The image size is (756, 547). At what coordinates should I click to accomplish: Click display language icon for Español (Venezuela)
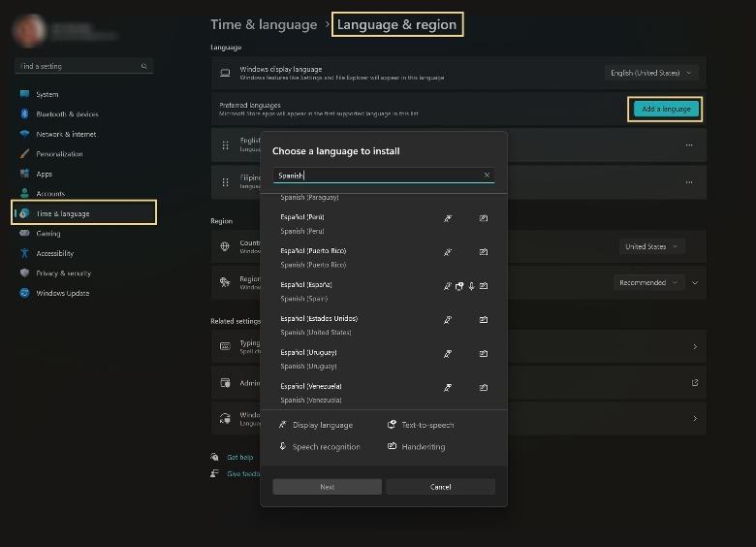point(448,387)
